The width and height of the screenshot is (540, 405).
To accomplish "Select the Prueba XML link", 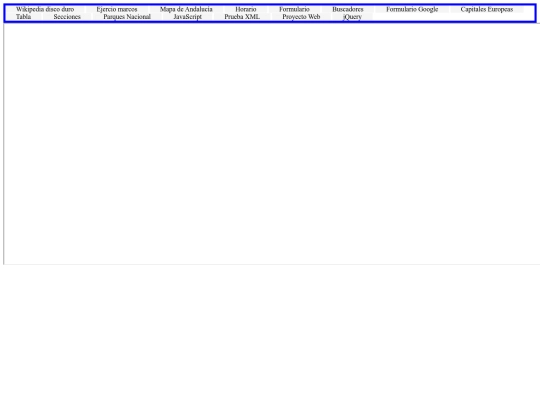I will 242,17.
